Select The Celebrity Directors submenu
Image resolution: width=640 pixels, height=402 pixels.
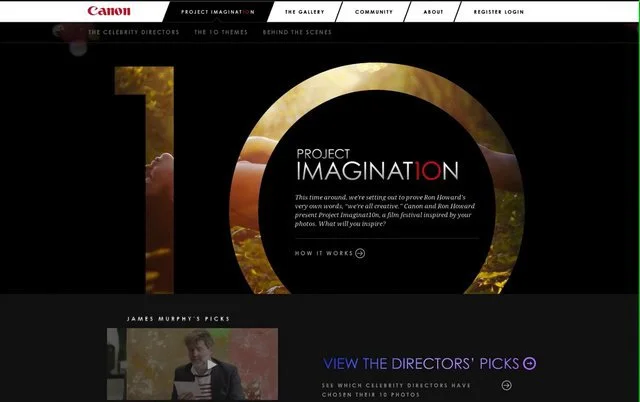133,32
